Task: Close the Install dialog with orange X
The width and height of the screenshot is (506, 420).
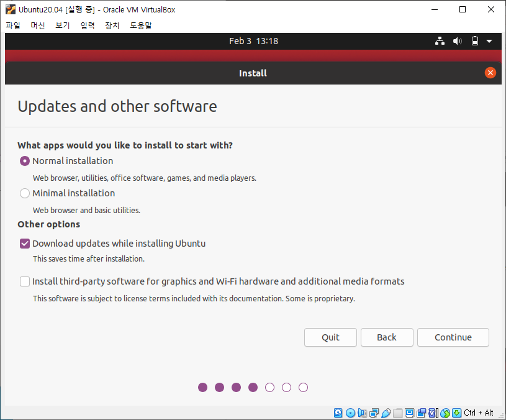Action: 490,73
